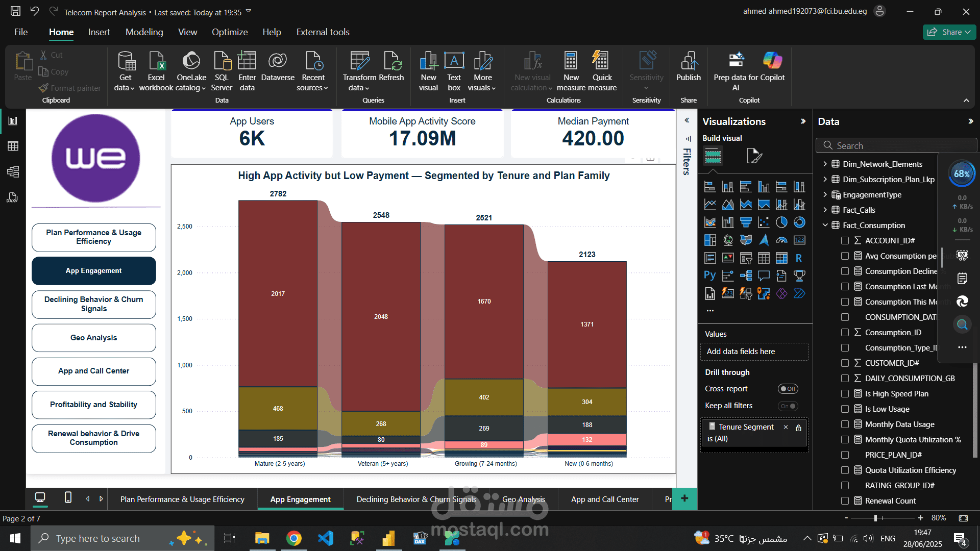Toggle Cross-report drill through switch

point(788,389)
